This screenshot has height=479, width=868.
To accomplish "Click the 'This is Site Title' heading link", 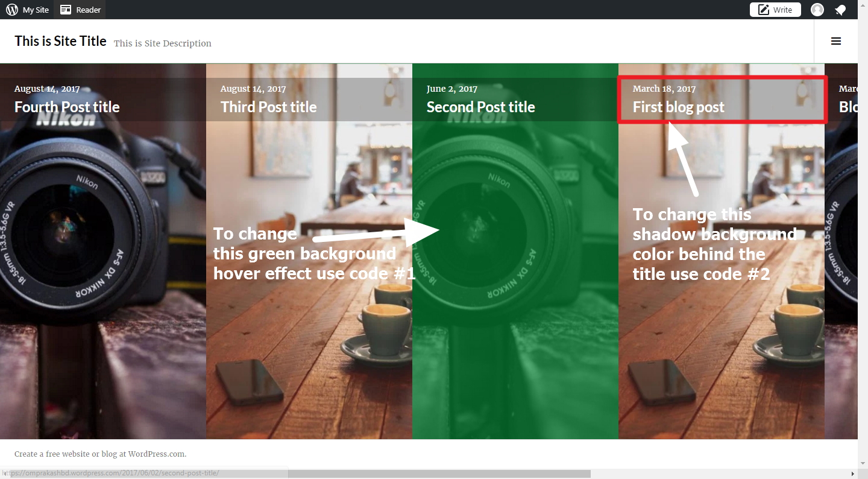I will (x=60, y=41).
